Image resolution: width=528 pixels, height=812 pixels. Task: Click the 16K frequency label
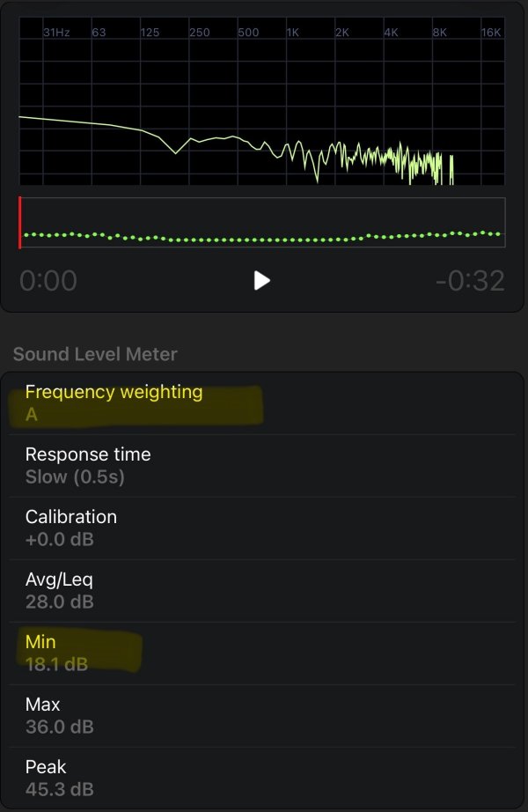491,33
